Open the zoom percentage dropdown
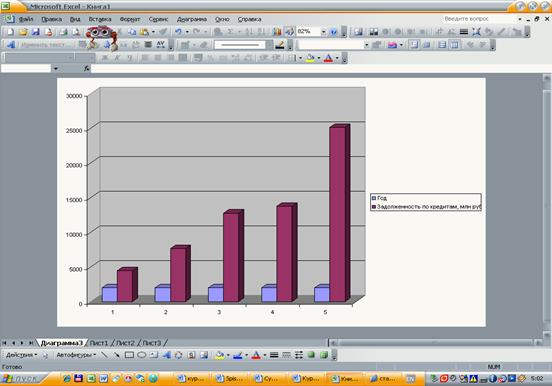The image size is (552, 386). click(323, 32)
